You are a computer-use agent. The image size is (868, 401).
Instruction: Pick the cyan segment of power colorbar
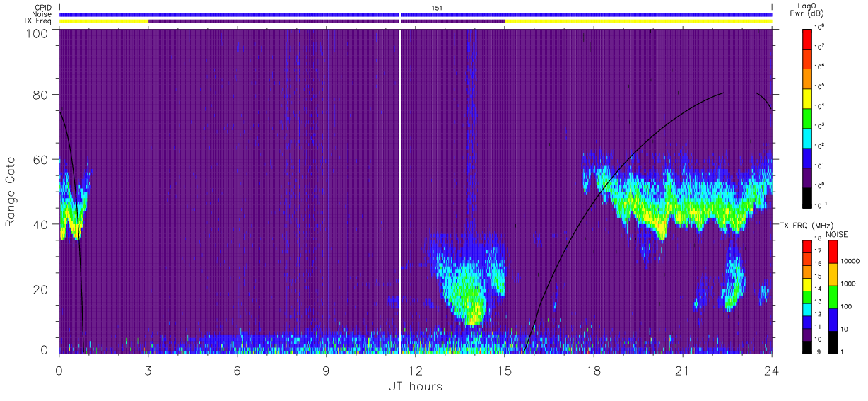pos(807,137)
